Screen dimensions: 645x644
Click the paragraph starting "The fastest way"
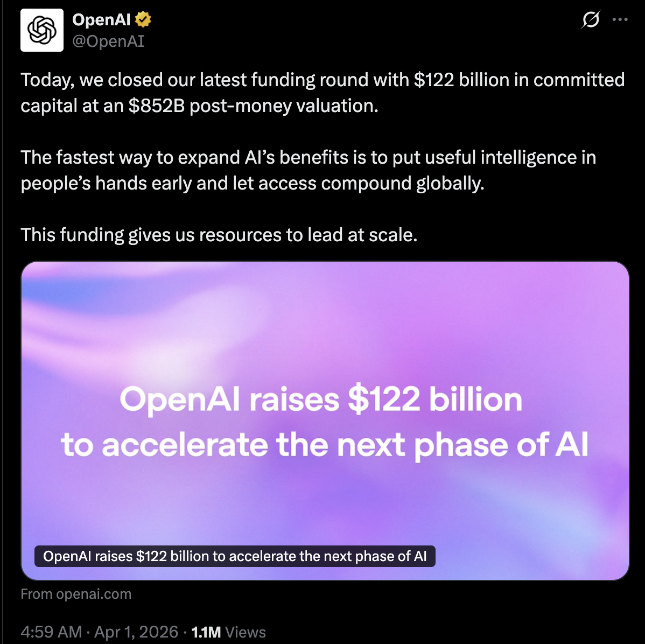[x=308, y=157]
